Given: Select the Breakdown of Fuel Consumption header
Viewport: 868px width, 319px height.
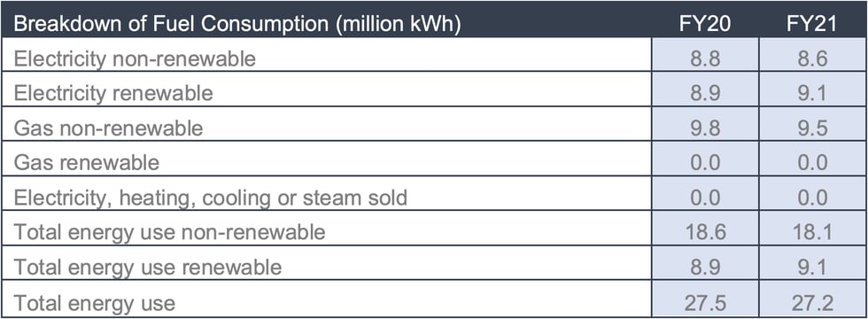Looking at the screenshot, I should pyautogui.click(x=237, y=26).
